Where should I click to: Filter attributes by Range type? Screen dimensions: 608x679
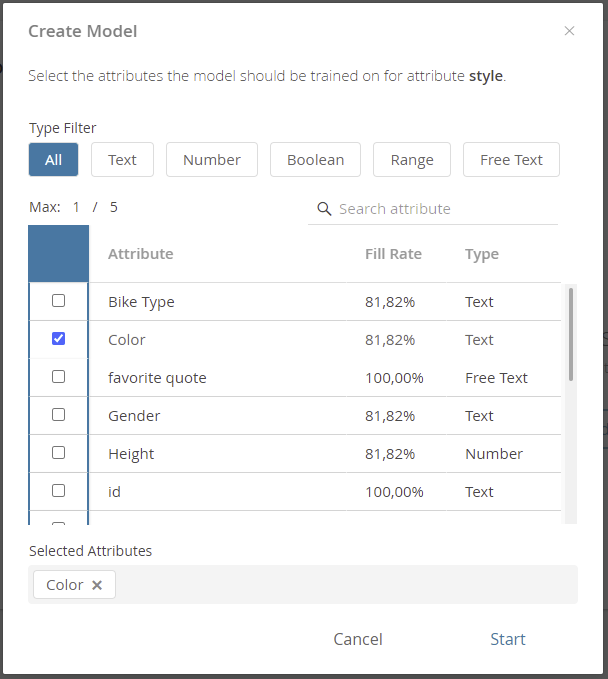412,160
